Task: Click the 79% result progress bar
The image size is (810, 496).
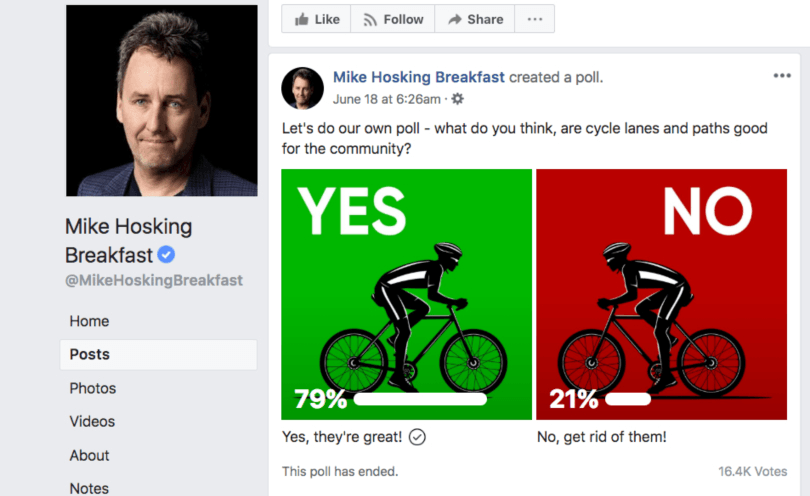Action: [420, 399]
